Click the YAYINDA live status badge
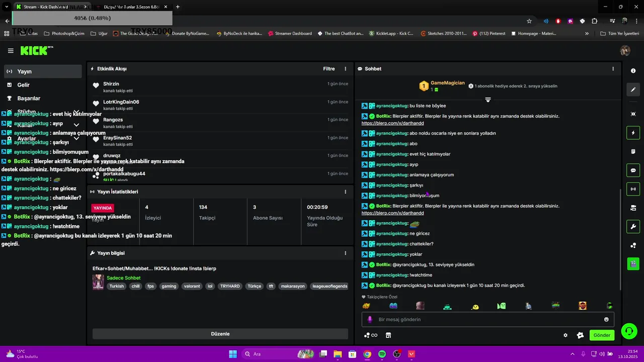This screenshot has width=644, height=362. pyautogui.click(x=103, y=208)
